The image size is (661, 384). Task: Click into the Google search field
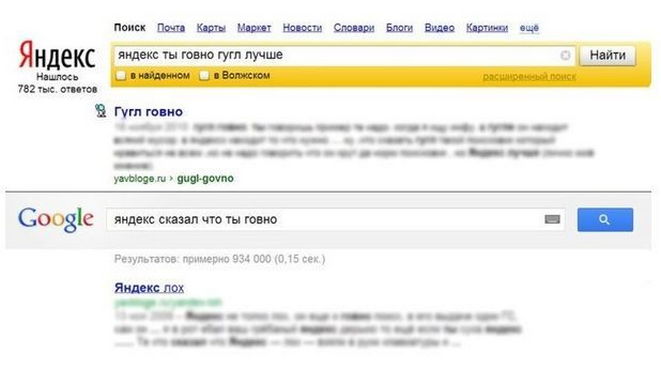pos(336,219)
